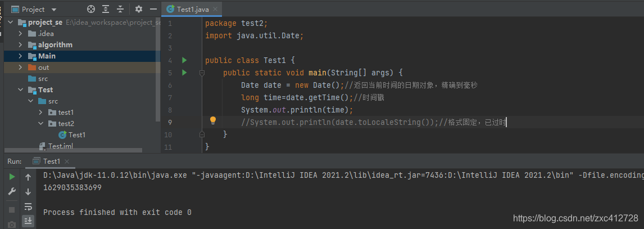Click the Project view window icon

(x=15, y=9)
